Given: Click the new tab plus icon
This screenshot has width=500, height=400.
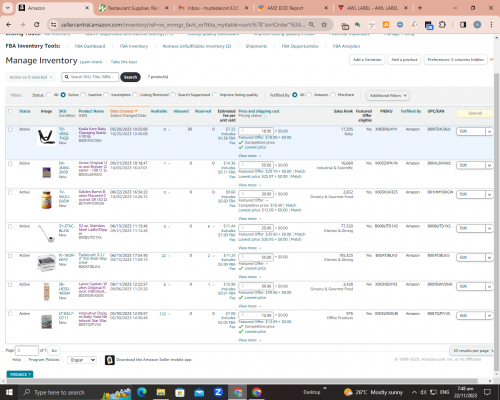Looking at the screenshot, I should (420, 8).
